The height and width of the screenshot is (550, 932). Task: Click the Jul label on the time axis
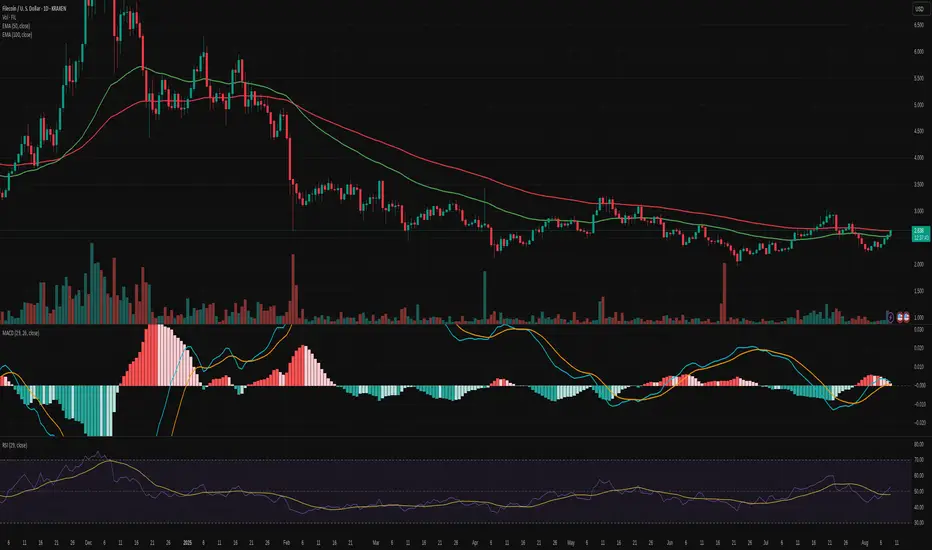click(x=766, y=543)
